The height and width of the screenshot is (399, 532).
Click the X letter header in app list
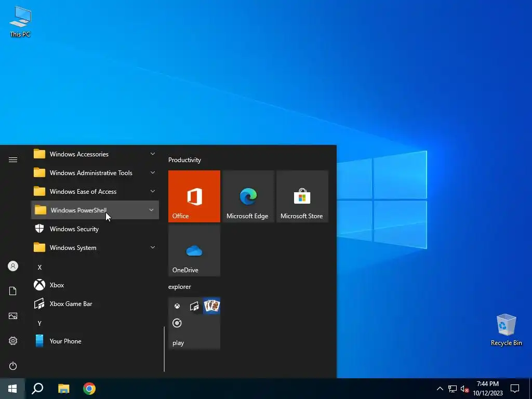point(39,268)
